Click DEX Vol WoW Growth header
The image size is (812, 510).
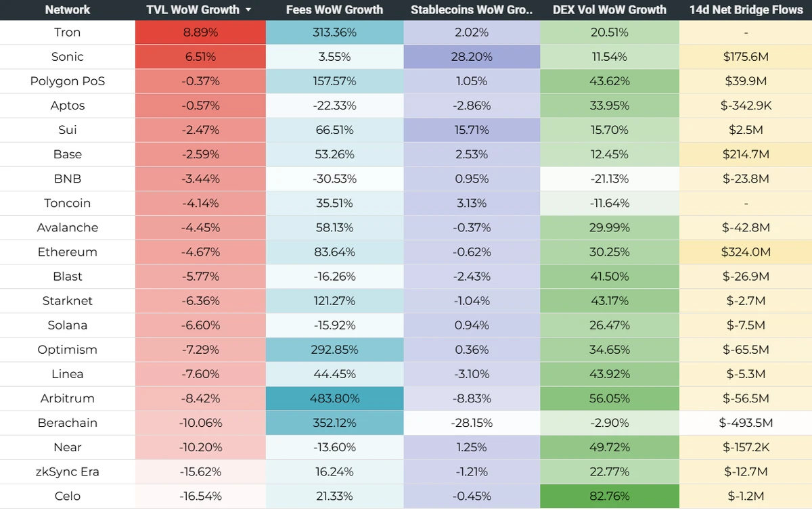click(x=609, y=10)
